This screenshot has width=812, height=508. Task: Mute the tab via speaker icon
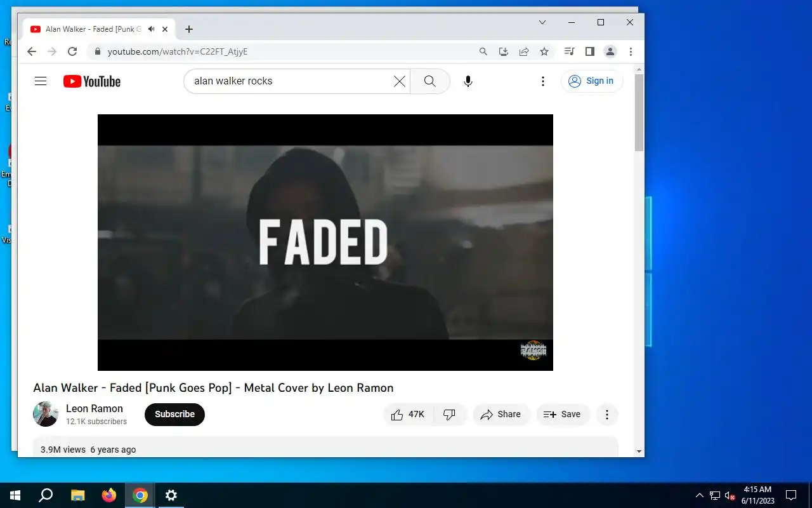coord(152,29)
